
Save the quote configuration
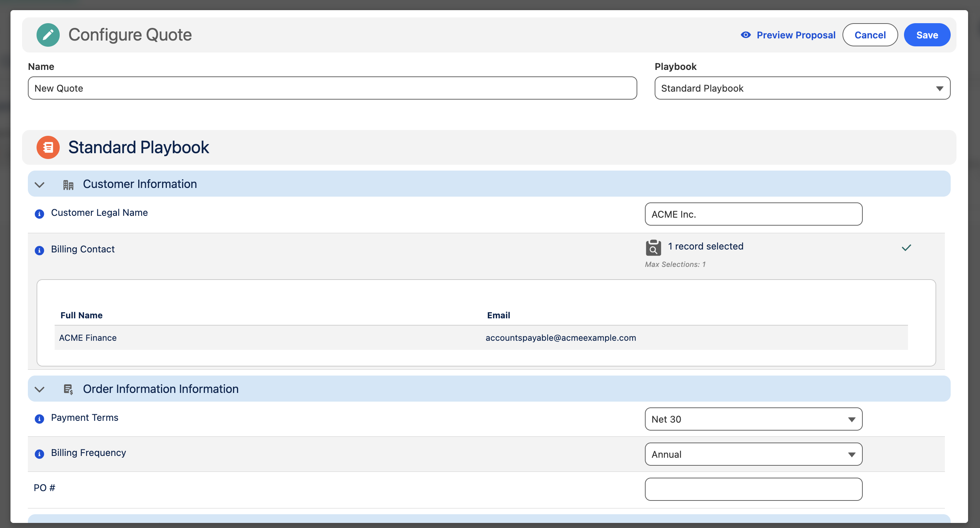coord(927,35)
